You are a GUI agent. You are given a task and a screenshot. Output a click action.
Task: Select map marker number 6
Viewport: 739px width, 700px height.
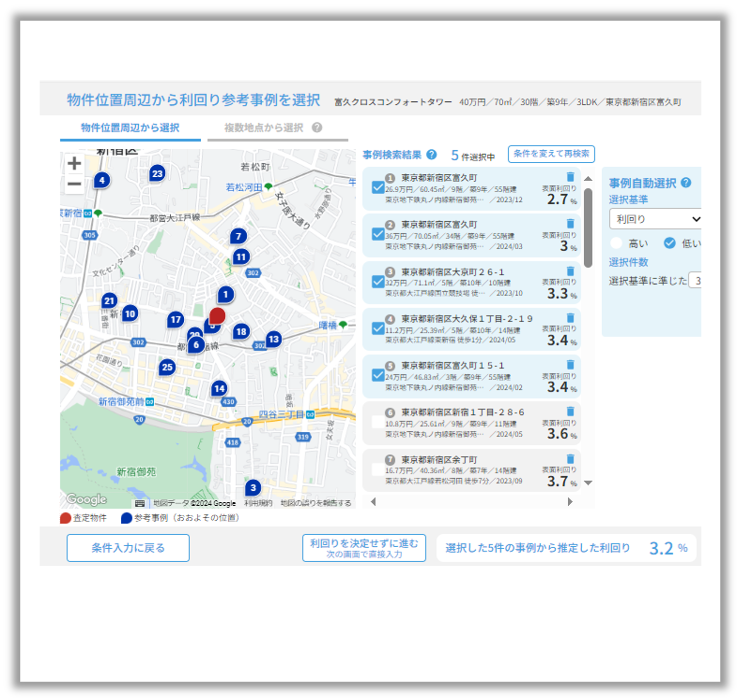coord(196,345)
